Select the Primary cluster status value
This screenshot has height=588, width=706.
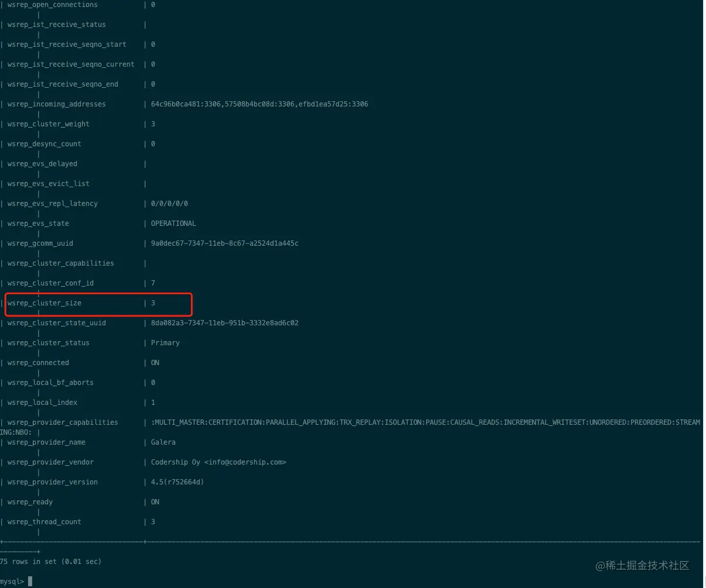pos(165,343)
